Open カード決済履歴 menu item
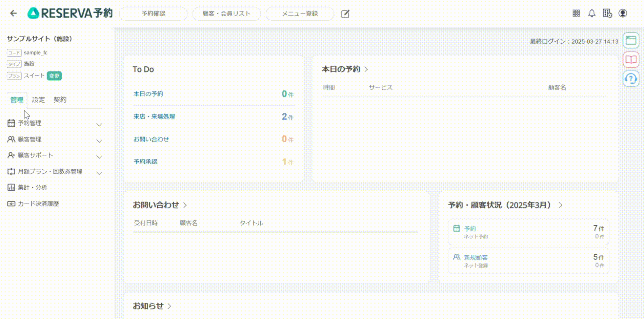 pyautogui.click(x=38, y=204)
